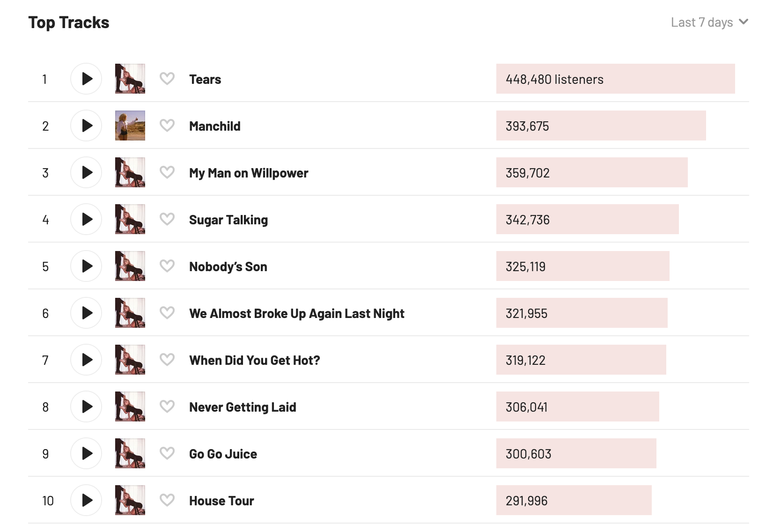The height and width of the screenshot is (532, 766).
Task: Play the Manchild track
Action: (86, 126)
